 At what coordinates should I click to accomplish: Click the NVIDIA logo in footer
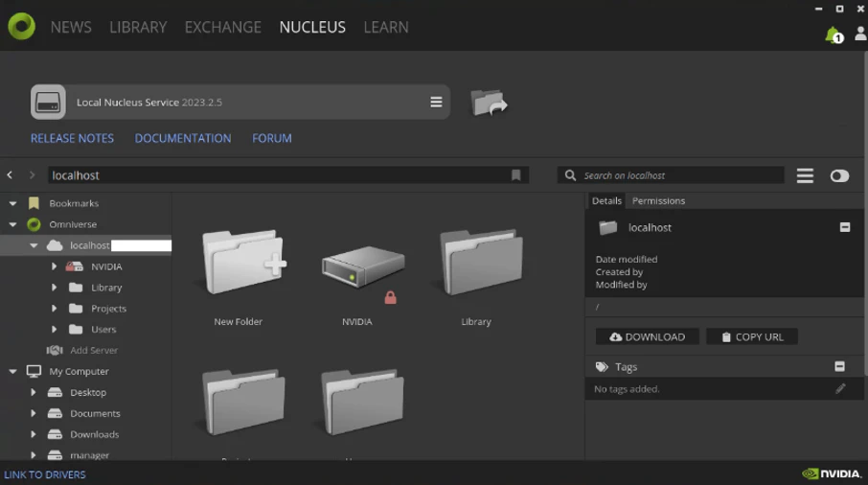point(832,473)
